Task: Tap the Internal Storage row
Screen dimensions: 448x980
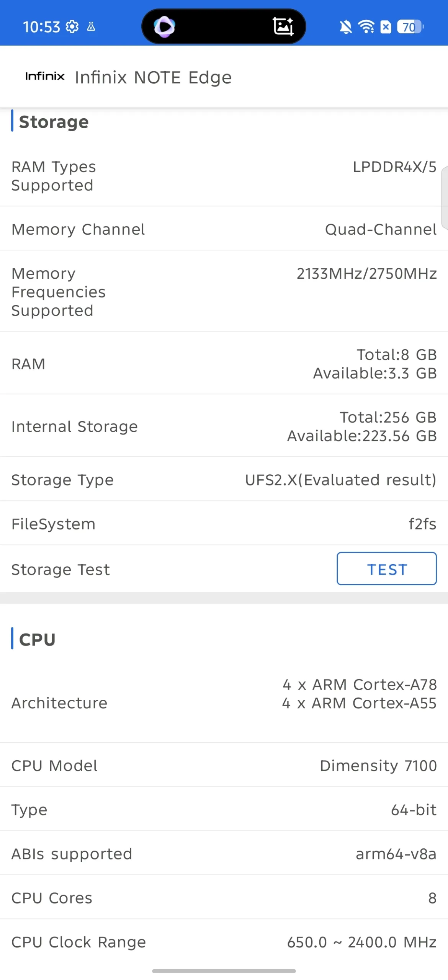Action: click(x=224, y=426)
